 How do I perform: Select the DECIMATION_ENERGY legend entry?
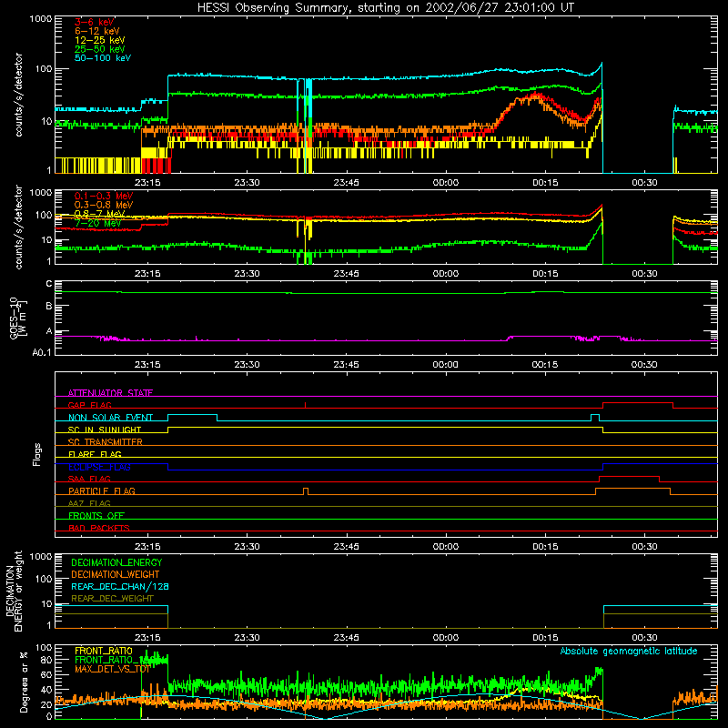(116, 562)
